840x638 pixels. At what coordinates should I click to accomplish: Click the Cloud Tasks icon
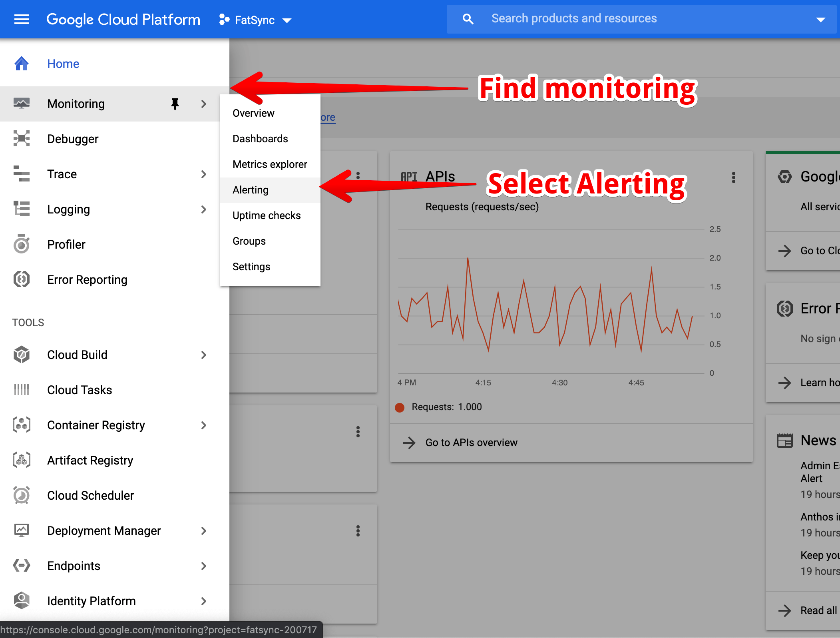(x=22, y=389)
